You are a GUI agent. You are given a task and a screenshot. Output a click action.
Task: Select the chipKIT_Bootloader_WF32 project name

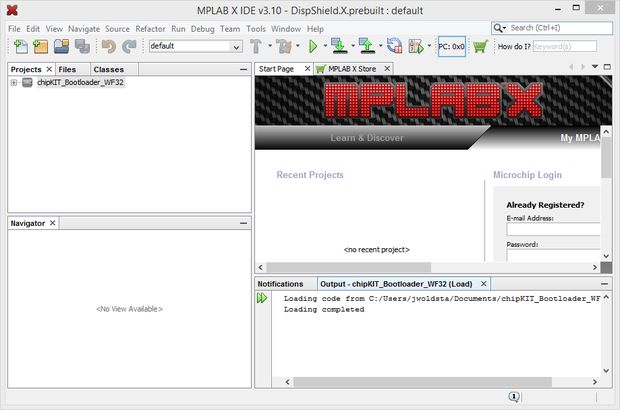tap(80, 82)
